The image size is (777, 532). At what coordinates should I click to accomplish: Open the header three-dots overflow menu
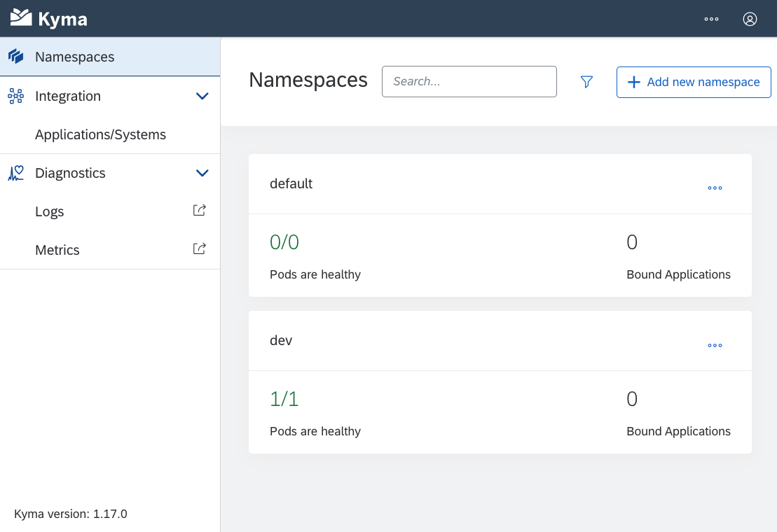[711, 19]
